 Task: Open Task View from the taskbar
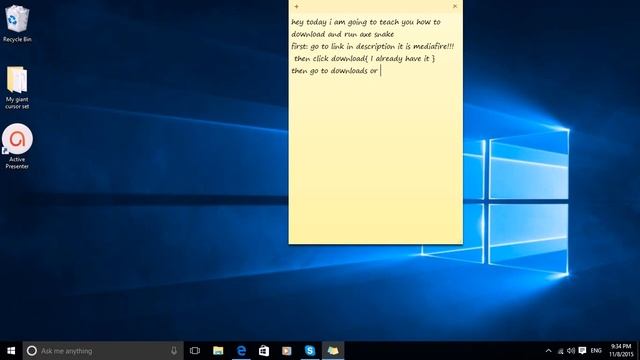[x=195, y=351]
